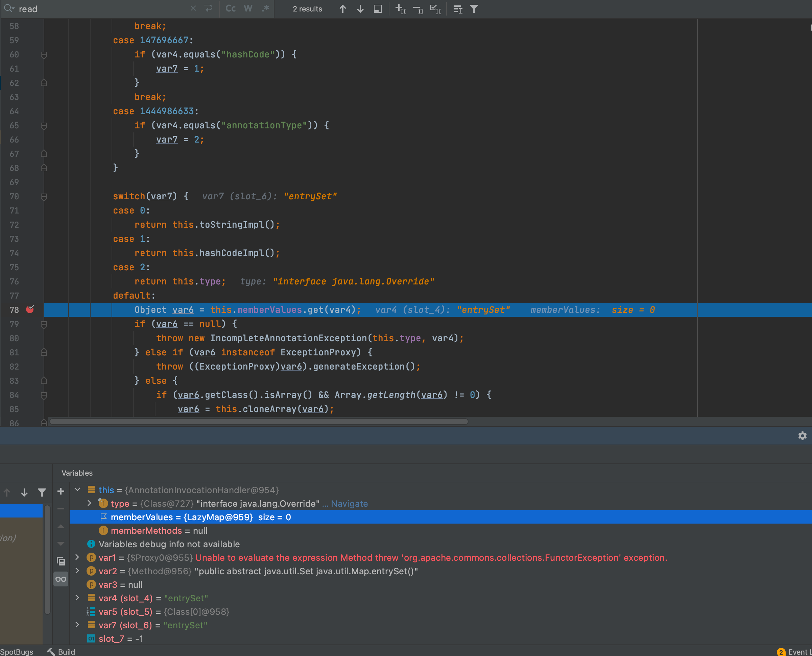Screen dimensions: 812x656
Task: Fold the if block at line 79
Action: [x=44, y=324]
